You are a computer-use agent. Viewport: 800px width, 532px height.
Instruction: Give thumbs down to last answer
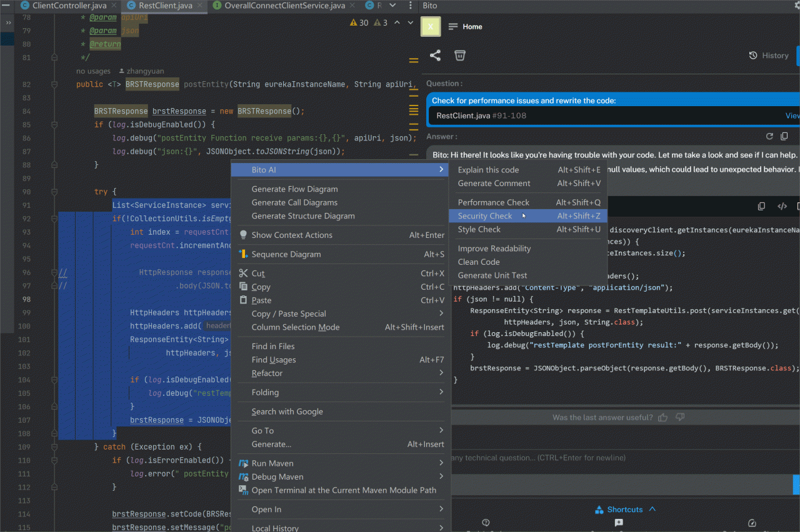point(680,417)
